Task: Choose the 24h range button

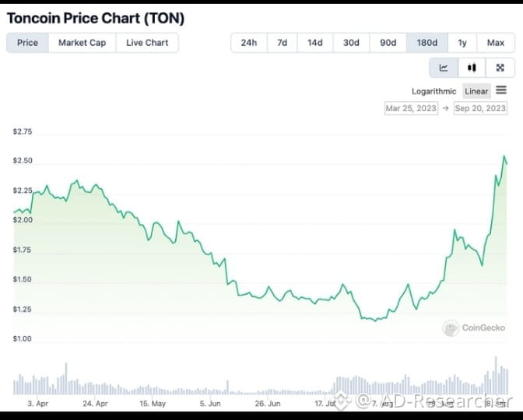Action: 249,43
